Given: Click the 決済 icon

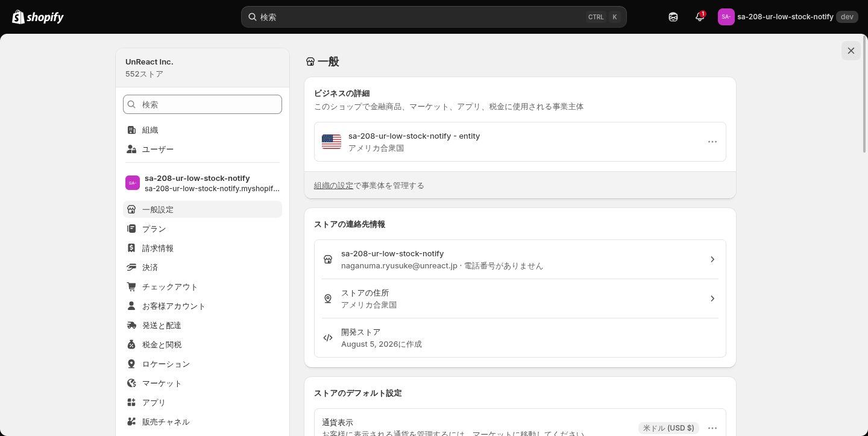Looking at the screenshot, I should click(131, 268).
